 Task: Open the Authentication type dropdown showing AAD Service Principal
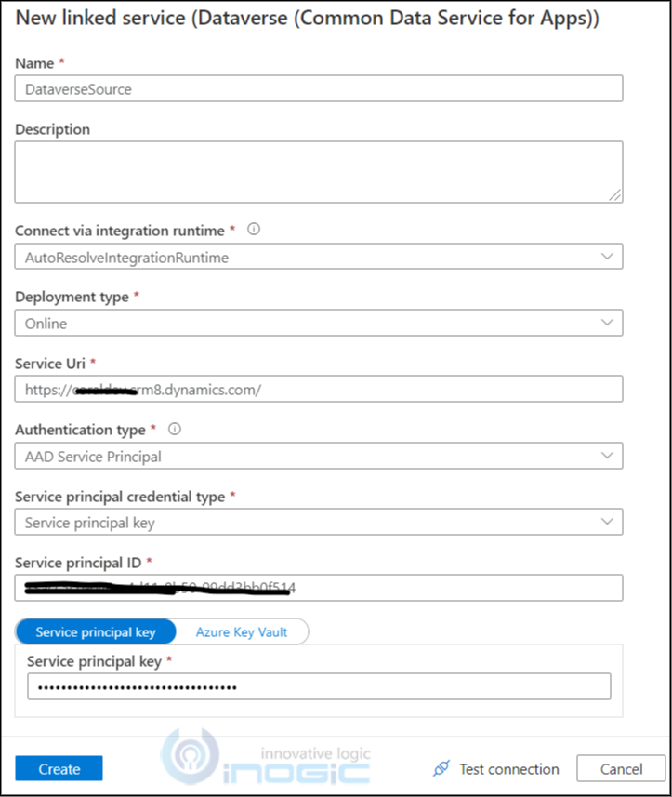(x=319, y=456)
